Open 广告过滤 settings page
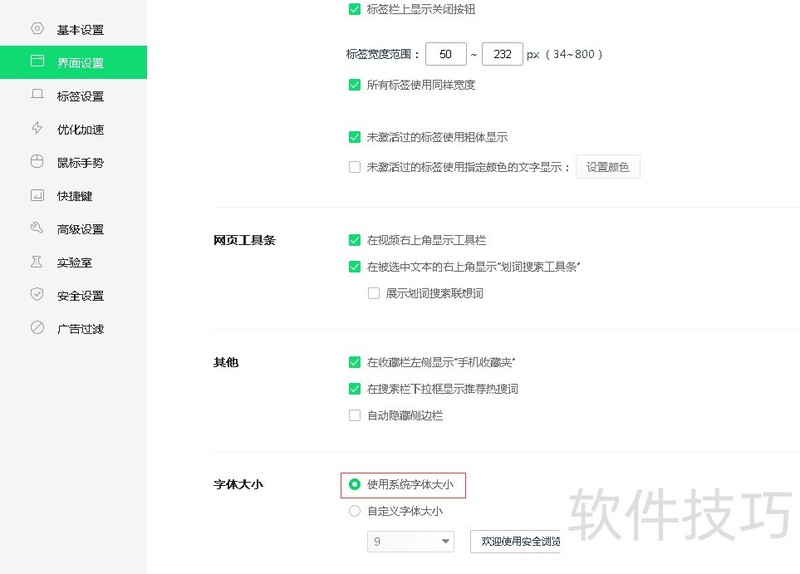 pyautogui.click(x=80, y=328)
